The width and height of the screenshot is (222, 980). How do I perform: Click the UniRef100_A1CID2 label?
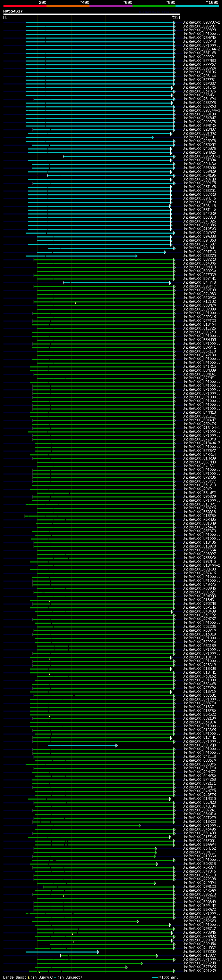click(x=199, y=302)
